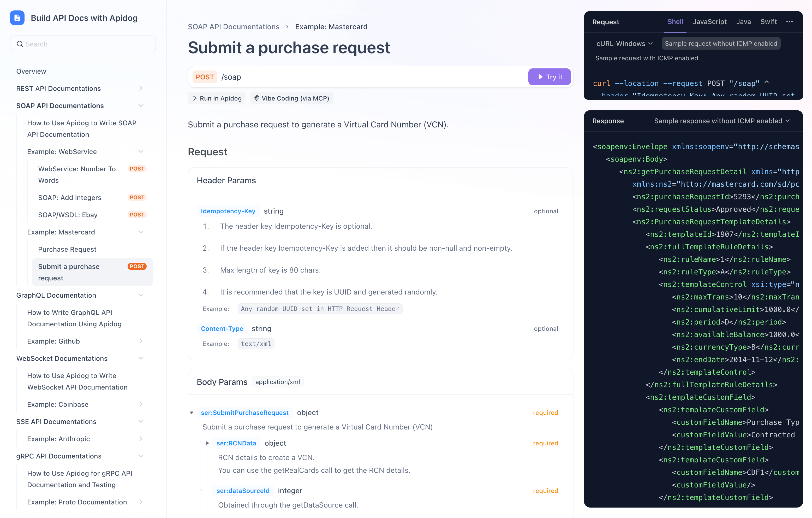Expand Example: Coinbase folder
Screen dimensions: 812x518
tap(141, 404)
